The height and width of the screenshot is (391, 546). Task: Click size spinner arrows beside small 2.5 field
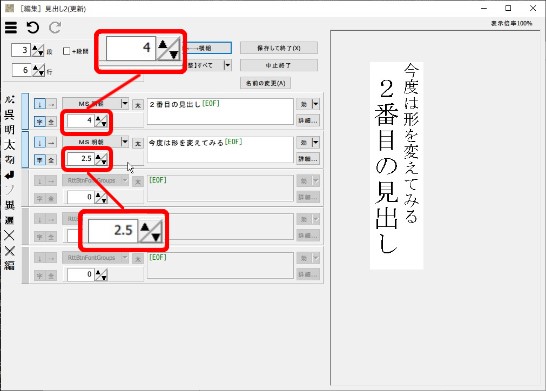(x=101, y=159)
